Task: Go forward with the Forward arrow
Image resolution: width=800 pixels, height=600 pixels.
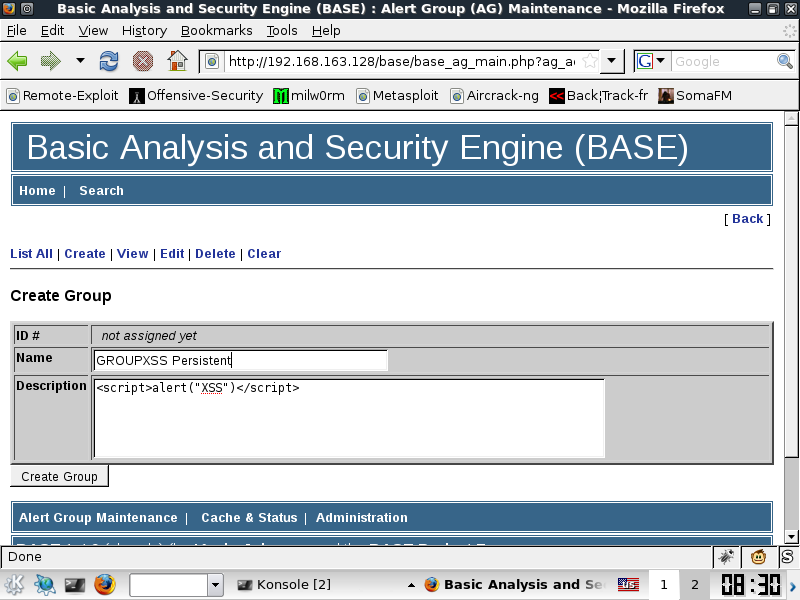Action: pyautogui.click(x=51, y=61)
